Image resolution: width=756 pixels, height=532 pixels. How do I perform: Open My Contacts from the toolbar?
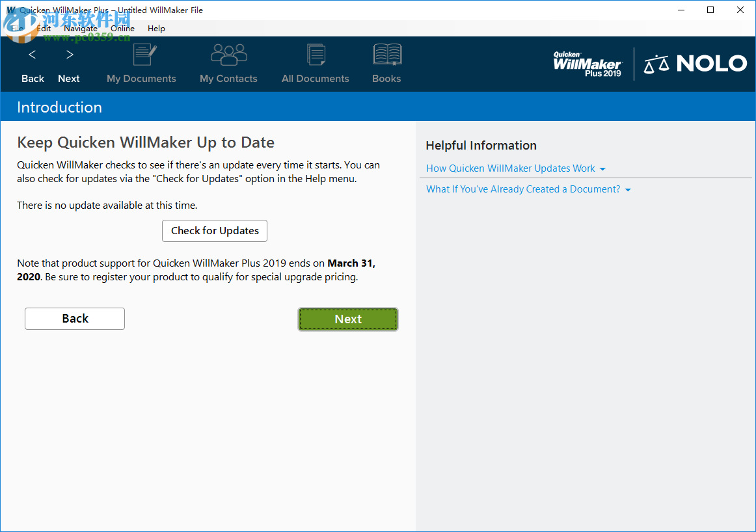228,64
